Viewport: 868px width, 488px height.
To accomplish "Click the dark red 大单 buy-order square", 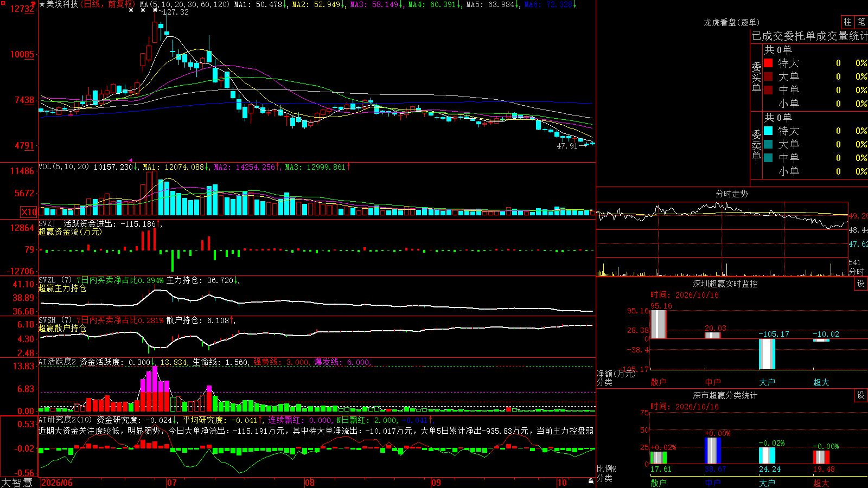I will (x=768, y=76).
